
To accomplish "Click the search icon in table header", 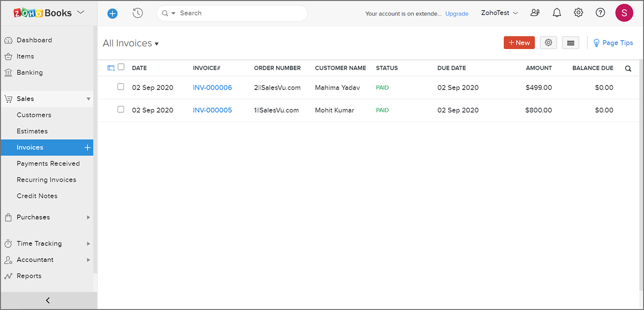I will point(628,68).
